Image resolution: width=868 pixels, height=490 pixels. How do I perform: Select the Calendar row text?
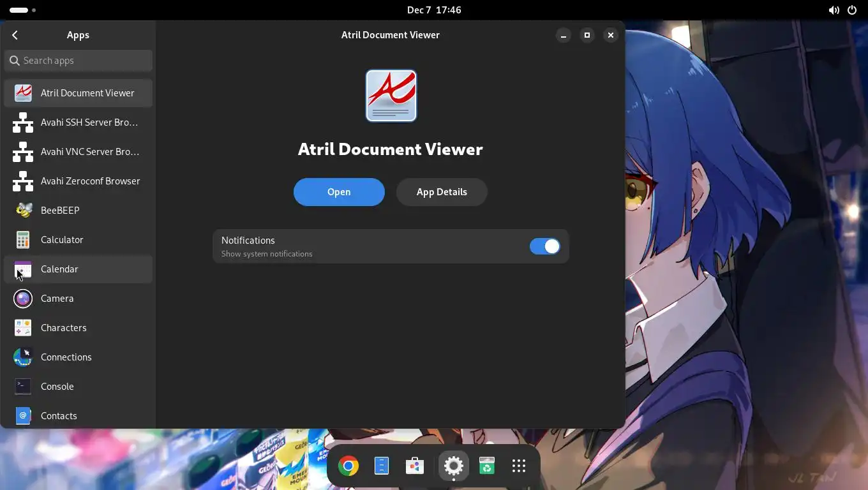(x=59, y=269)
